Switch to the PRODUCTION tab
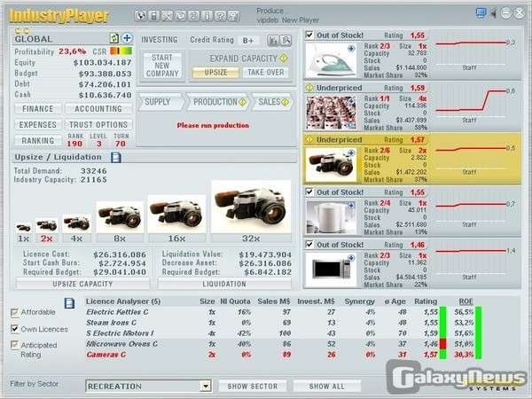This screenshot has width=532, height=399. coord(218,102)
